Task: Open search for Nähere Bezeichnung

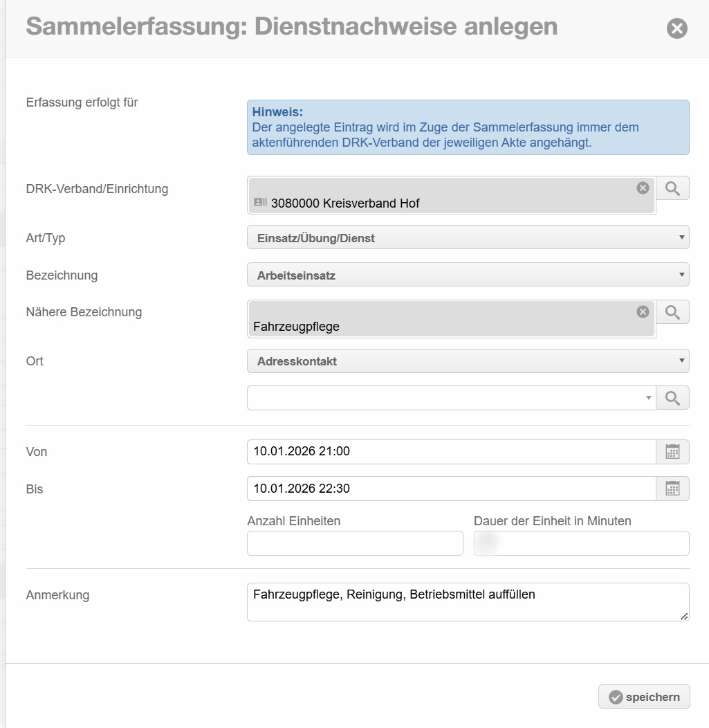Action: pyautogui.click(x=672, y=311)
